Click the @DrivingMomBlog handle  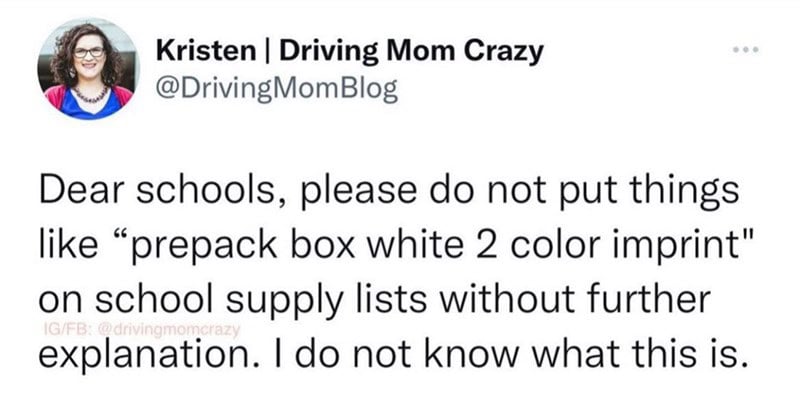(277, 90)
